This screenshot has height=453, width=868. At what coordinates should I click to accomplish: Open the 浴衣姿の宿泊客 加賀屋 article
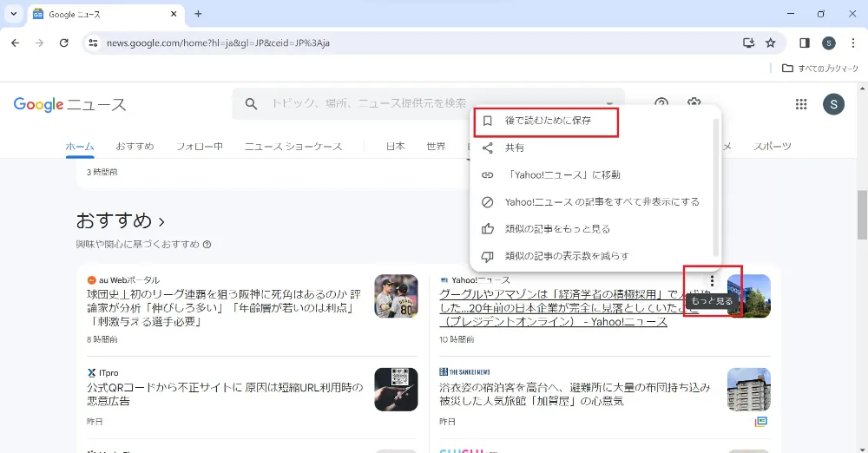click(575, 394)
